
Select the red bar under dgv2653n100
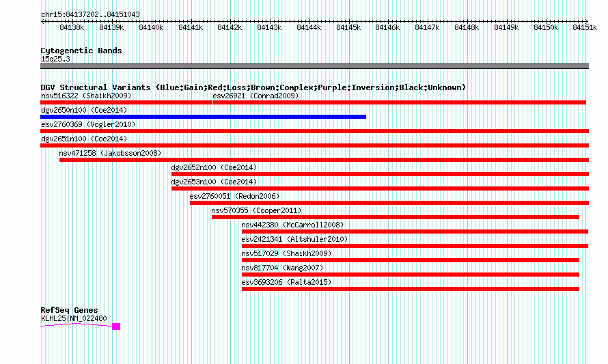(380, 188)
